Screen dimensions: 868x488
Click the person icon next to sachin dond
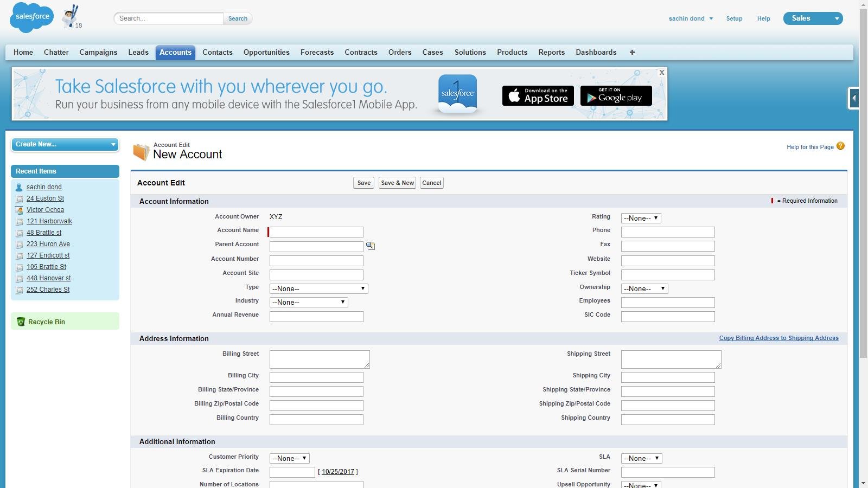(20, 187)
